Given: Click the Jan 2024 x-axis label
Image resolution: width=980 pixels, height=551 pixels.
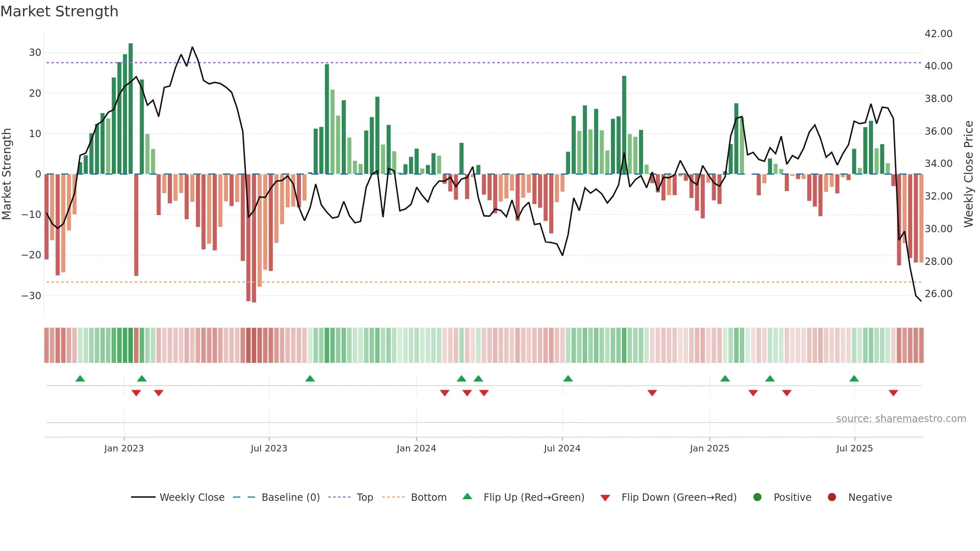Looking at the screenshot, I should click(x=416, y=448).
